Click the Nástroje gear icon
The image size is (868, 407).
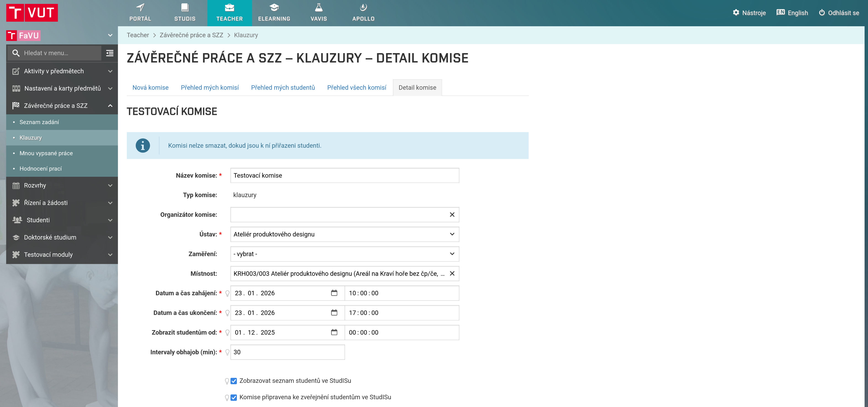[x=736, y=13]
